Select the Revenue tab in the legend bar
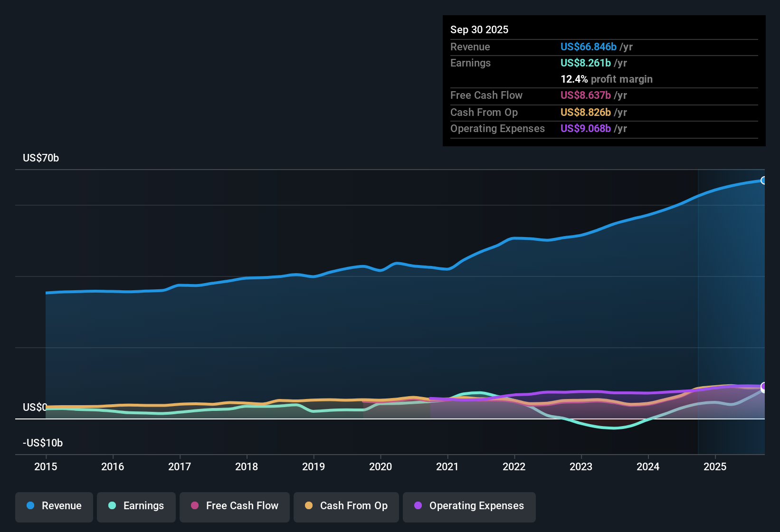 pos(54,506)
